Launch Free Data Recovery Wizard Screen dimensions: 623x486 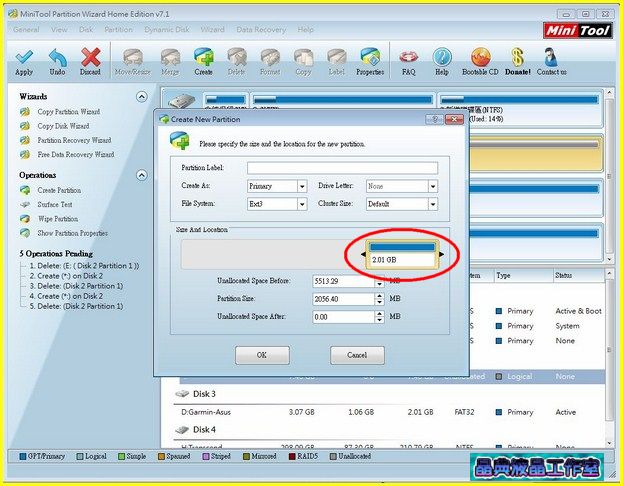coord(76,155)
